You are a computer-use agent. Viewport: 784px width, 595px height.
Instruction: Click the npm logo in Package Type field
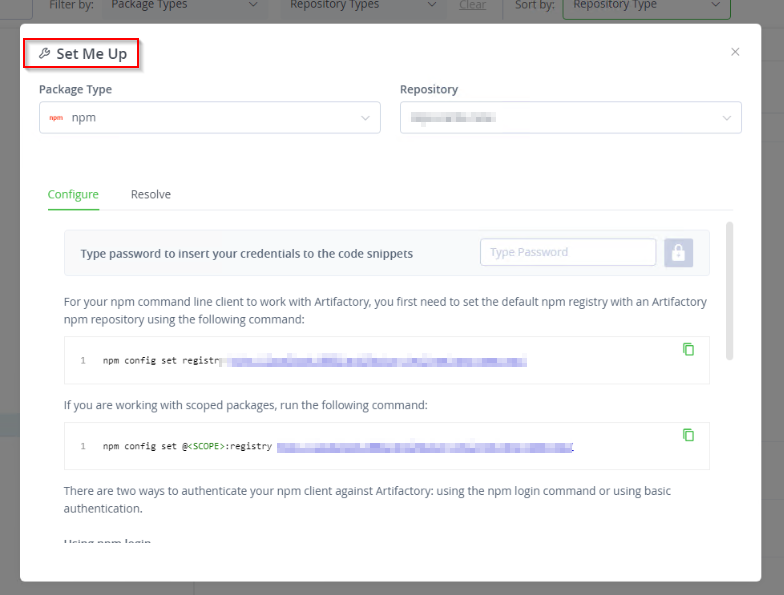pyautogui.click(x=56, y=117)
